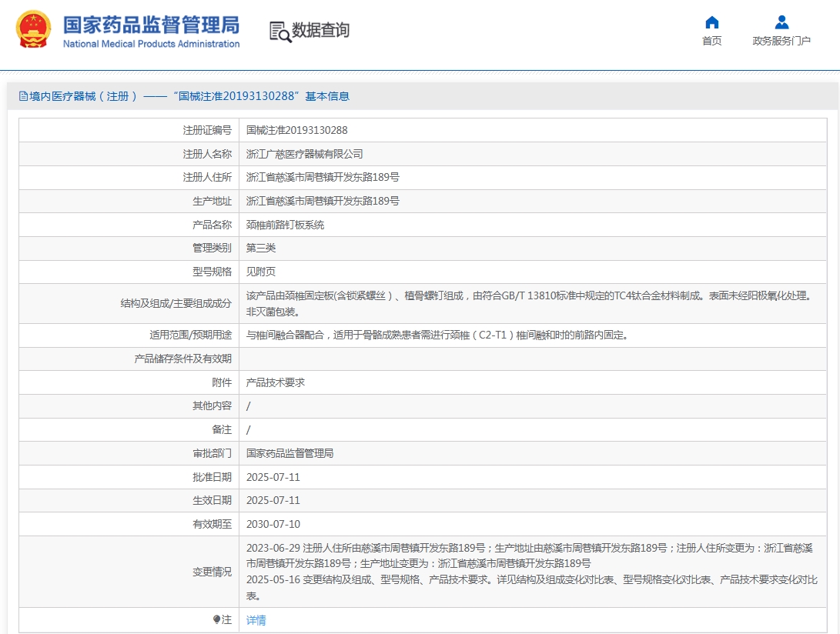The image size is (840, 634).
Task: Click the structure and composition description text
Action: (x=530, y=304)
